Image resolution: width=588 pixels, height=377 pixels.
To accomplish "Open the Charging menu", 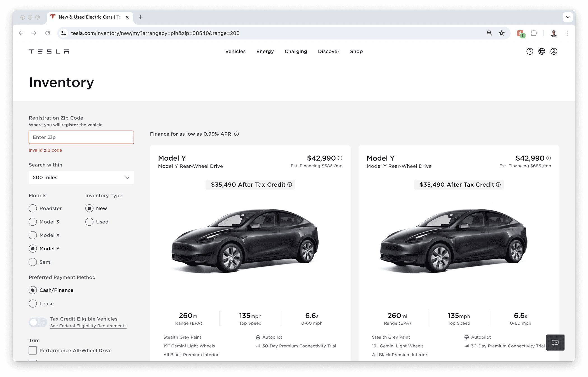I will point(296,51).
